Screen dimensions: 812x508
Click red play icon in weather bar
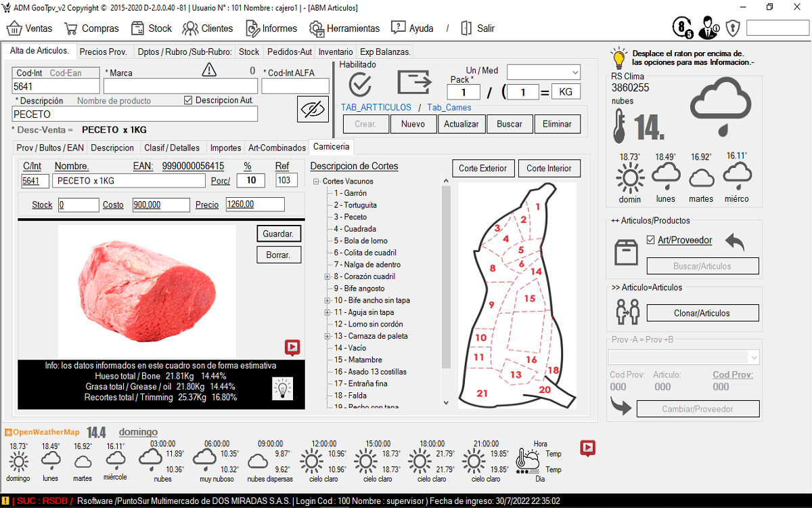pos(588,448)
